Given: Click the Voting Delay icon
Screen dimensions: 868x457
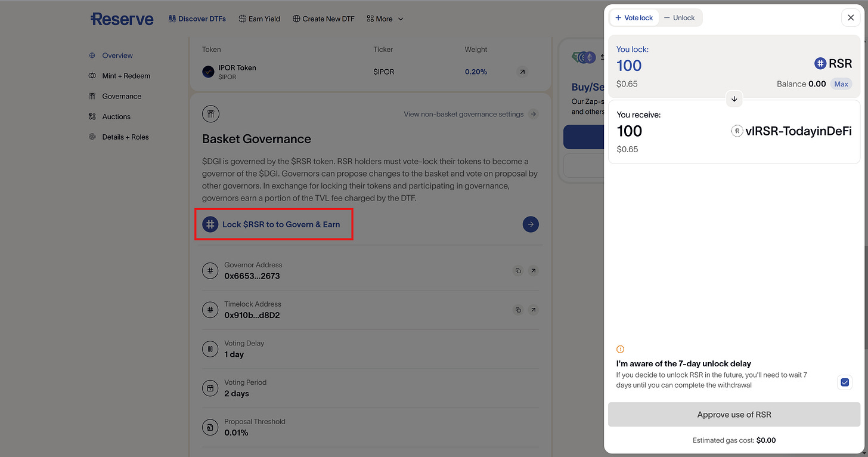Looking at the screenshot, I should [x=210, y=349].
